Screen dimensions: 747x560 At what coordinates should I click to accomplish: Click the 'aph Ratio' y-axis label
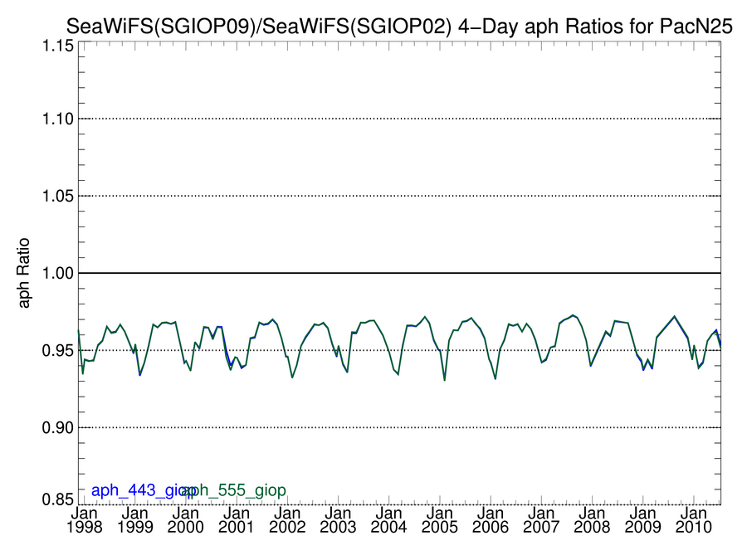[x=23, y=273]
